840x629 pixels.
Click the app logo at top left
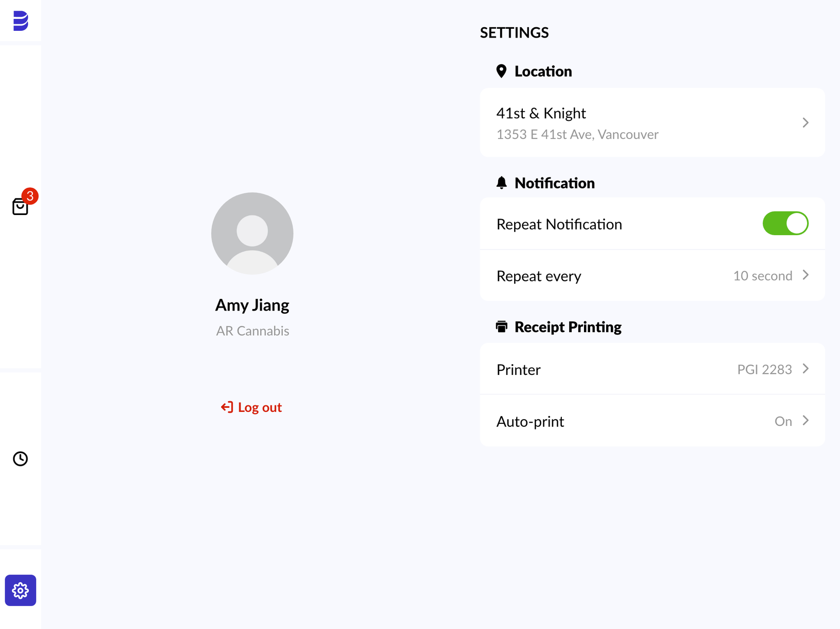[21, 21]
